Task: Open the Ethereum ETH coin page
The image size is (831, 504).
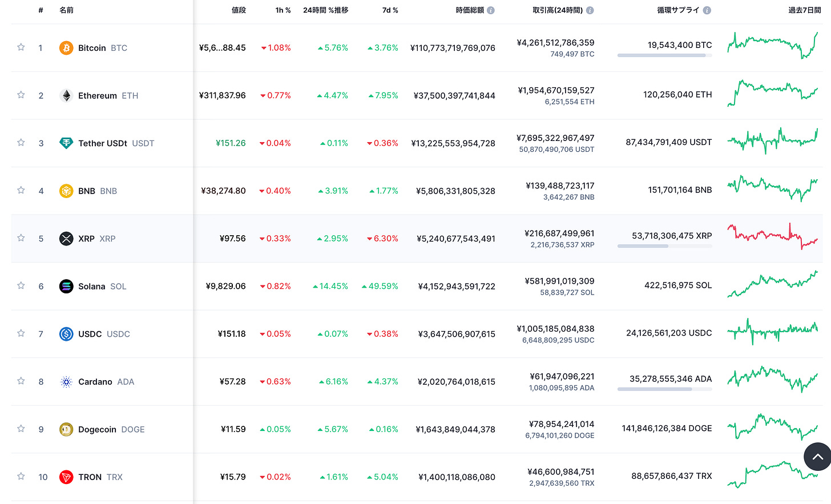Action: tap(108, 95)
